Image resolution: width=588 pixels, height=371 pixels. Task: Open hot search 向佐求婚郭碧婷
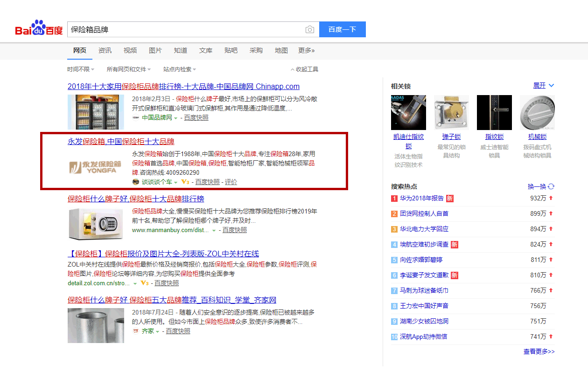421,260
